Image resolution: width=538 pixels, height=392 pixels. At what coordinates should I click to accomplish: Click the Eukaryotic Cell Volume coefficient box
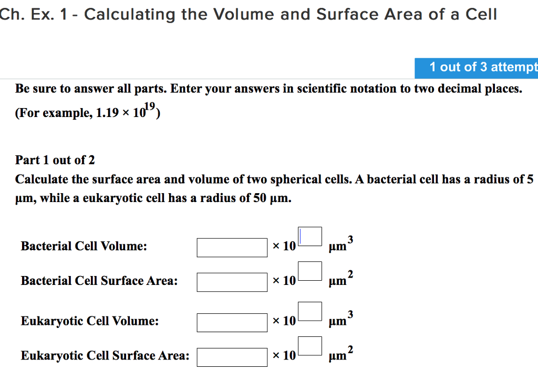click(232, 323)
